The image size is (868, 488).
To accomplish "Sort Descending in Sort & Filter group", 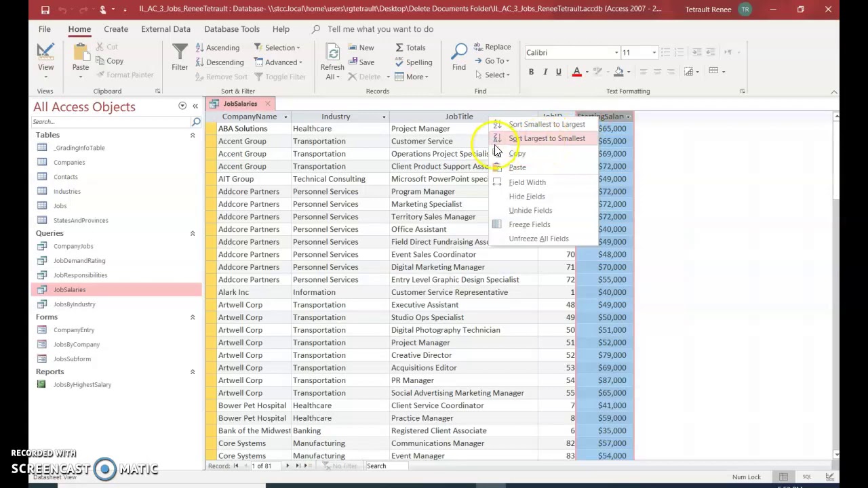I will 220,62.
